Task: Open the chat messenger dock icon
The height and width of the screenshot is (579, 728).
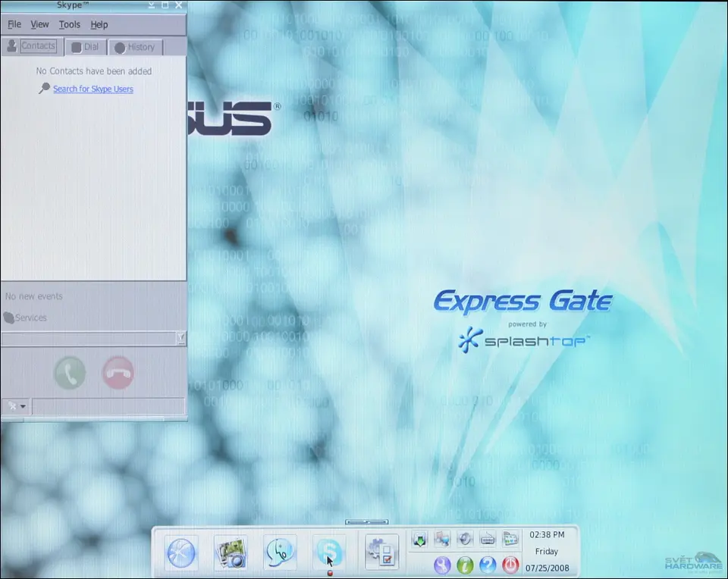Action: 280,552
